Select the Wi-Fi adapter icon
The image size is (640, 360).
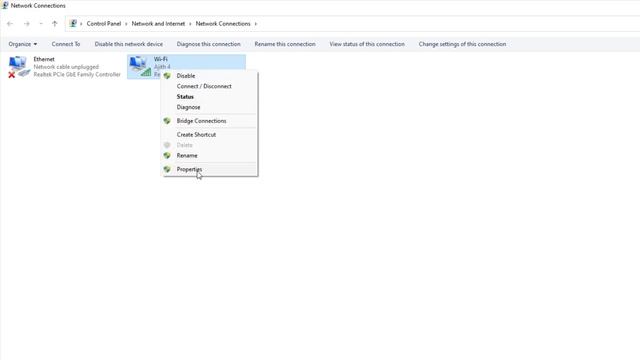140,66
